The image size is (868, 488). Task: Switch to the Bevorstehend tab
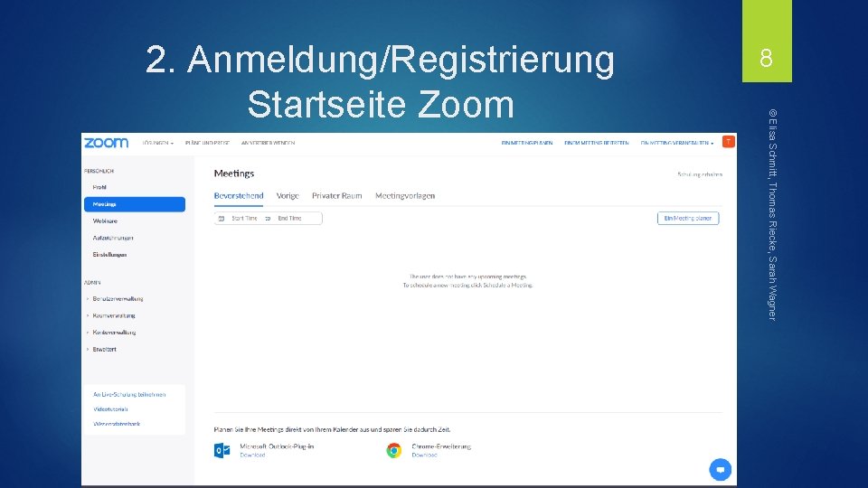pyautogui.click(x=239, y=195)
